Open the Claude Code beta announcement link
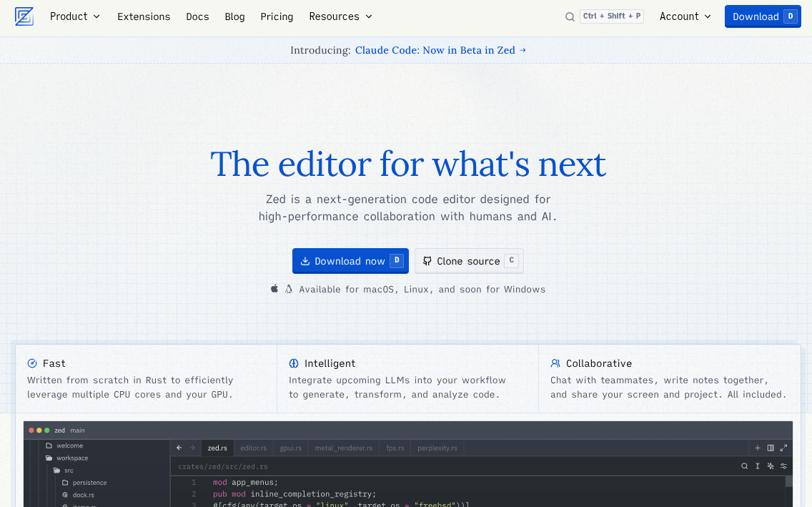The image size is (812, 507). tap(440, 50)
